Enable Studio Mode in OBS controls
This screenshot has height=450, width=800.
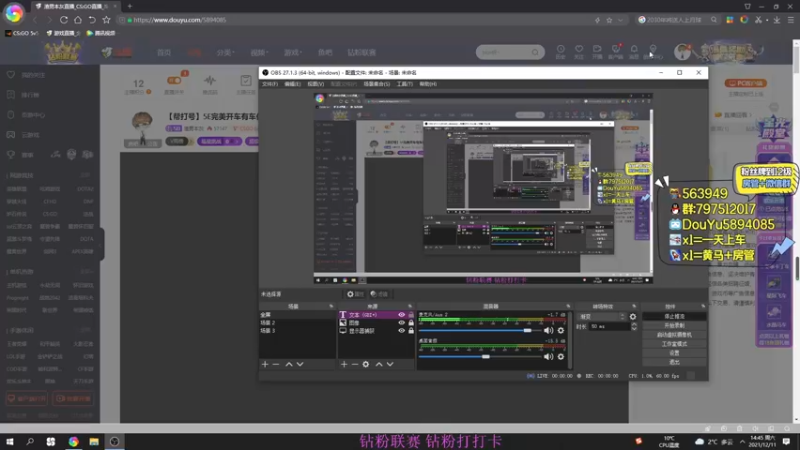click(x=674, y=344)
